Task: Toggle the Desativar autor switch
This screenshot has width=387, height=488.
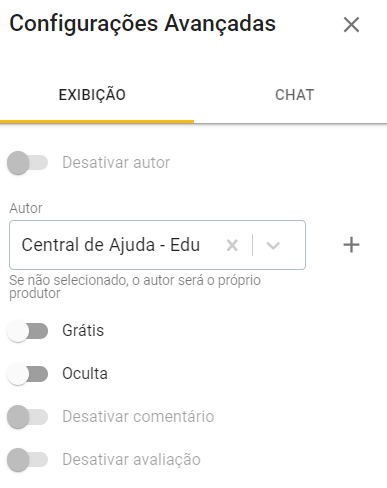Action: [27, 163]
